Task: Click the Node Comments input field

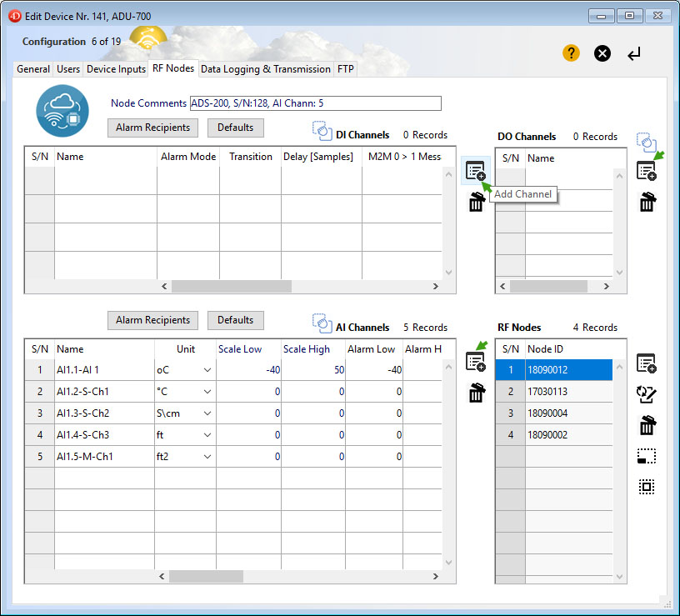Action: [316, 103]
